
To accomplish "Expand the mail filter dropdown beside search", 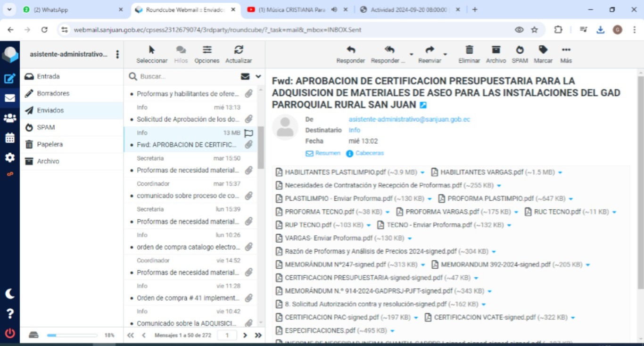I will pos(258,76).
